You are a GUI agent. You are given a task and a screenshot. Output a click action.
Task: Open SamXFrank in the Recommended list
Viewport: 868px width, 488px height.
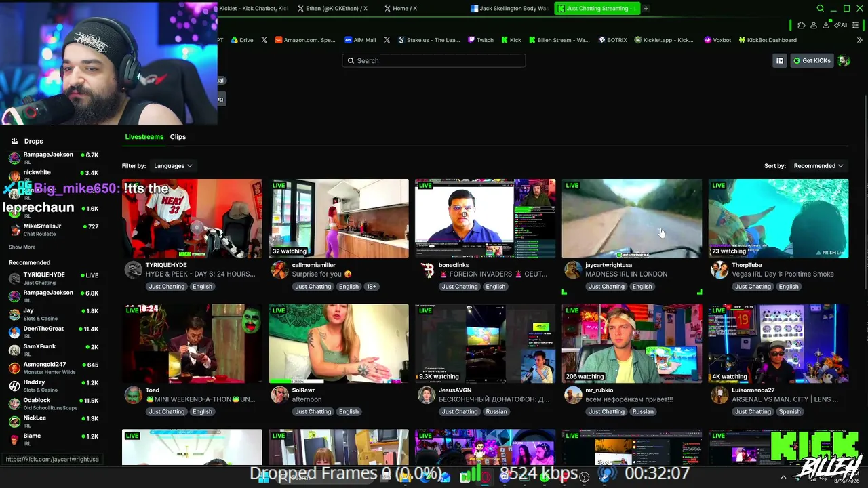click(x=54, y=350)
